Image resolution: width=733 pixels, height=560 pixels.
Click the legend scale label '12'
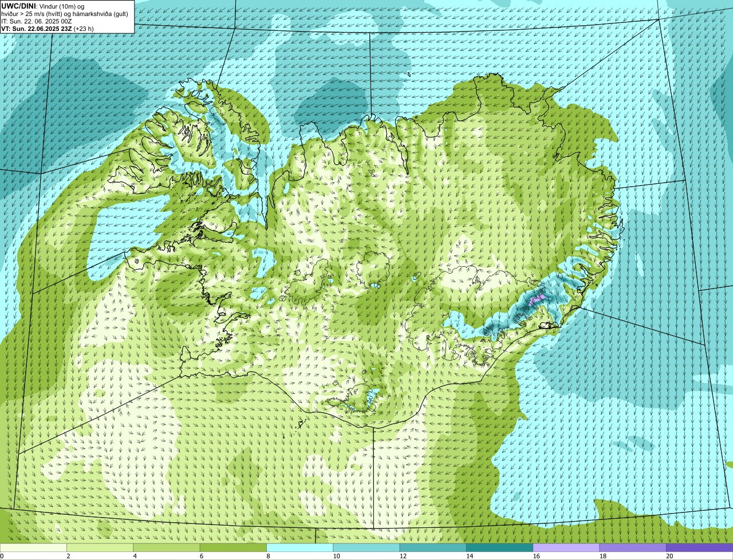click(403, 556)
